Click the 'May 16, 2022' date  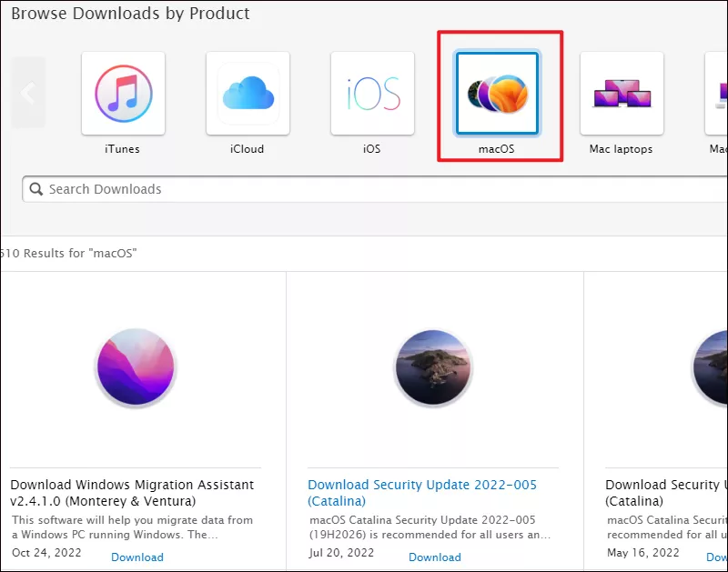click(643, 553)
